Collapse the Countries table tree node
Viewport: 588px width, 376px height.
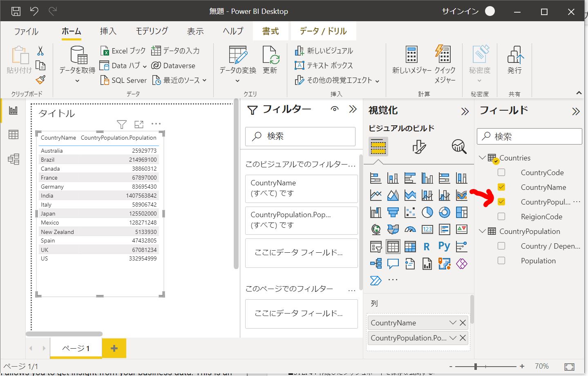point(482,158)
